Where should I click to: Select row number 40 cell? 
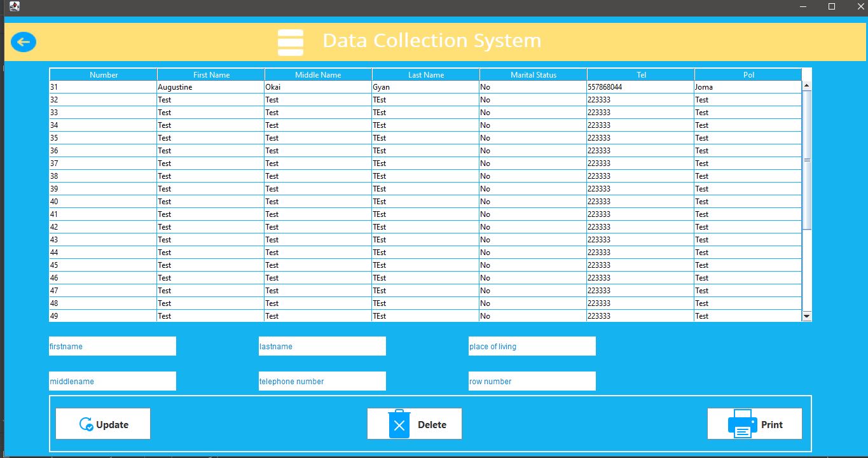(103, 202)
